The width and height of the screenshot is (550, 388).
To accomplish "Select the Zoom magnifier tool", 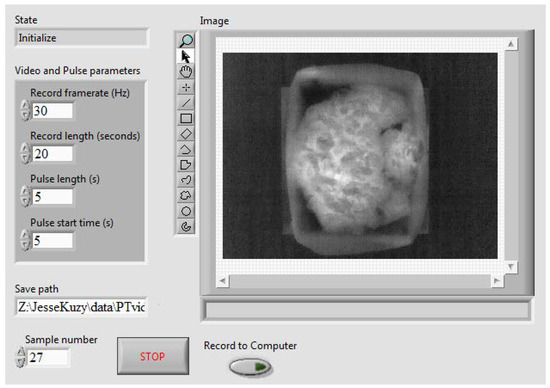I will pos(186,41).
